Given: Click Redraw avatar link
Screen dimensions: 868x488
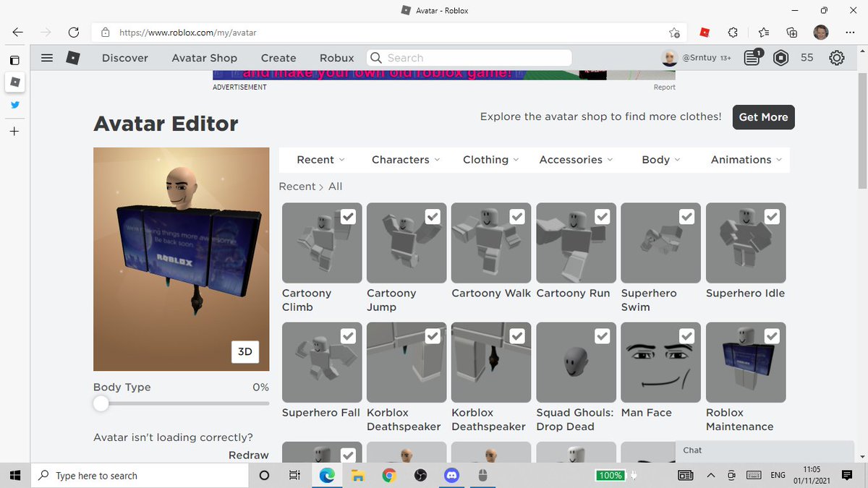Looking at the screenshot, I should 249,455.
